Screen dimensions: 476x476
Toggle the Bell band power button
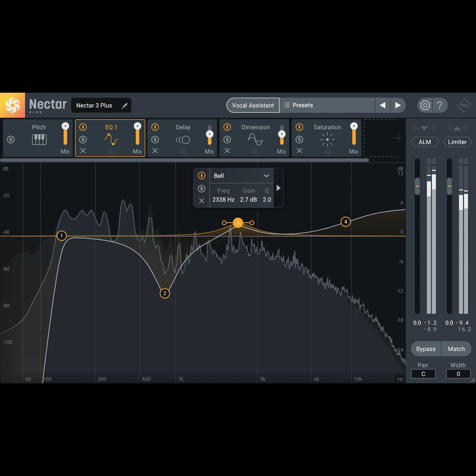pyautogui.click(x=202, y=176)
